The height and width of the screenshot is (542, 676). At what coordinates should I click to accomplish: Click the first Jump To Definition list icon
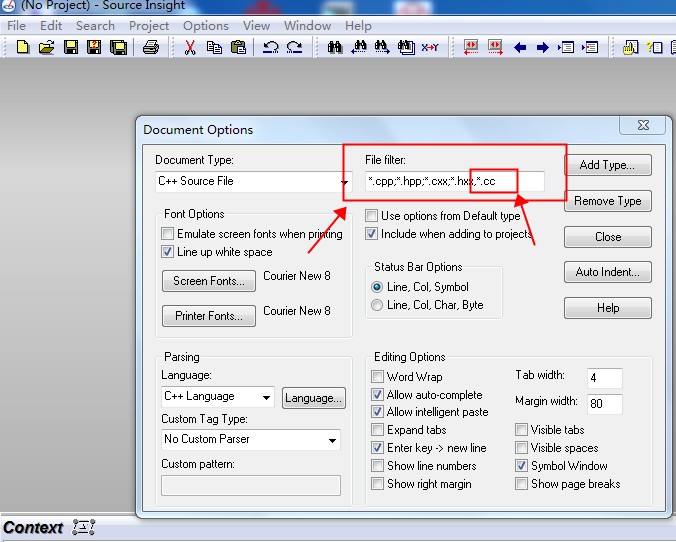566,47
